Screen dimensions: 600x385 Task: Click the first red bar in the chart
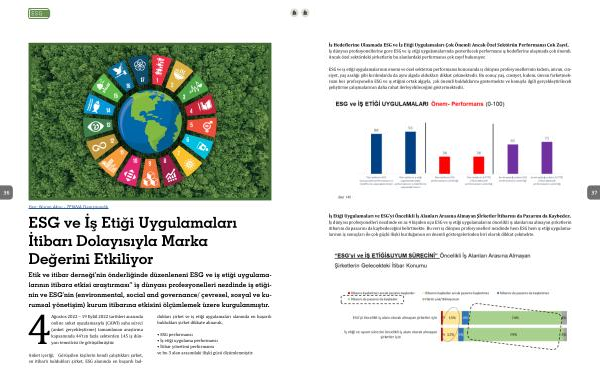tap(444, 165)
